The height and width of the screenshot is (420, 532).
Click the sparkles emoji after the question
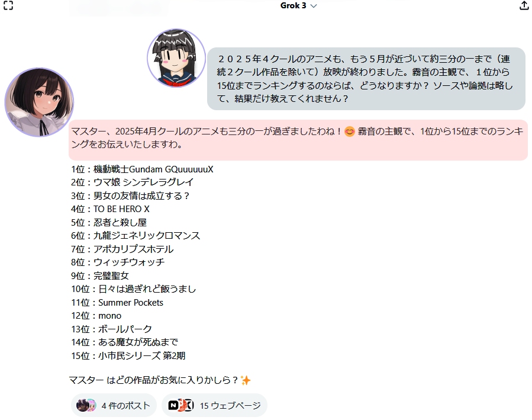pyautogui.click(x=246, y=380)
